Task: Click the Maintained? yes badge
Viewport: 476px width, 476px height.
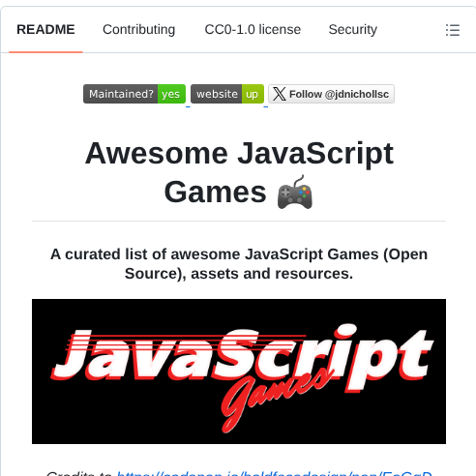Action: pos(134,94)
